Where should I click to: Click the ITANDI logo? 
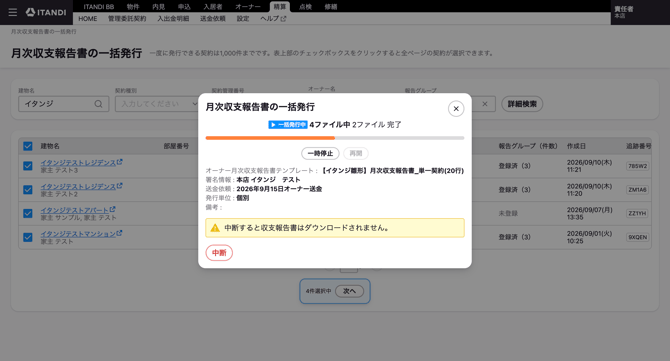(x=46, y=12)
